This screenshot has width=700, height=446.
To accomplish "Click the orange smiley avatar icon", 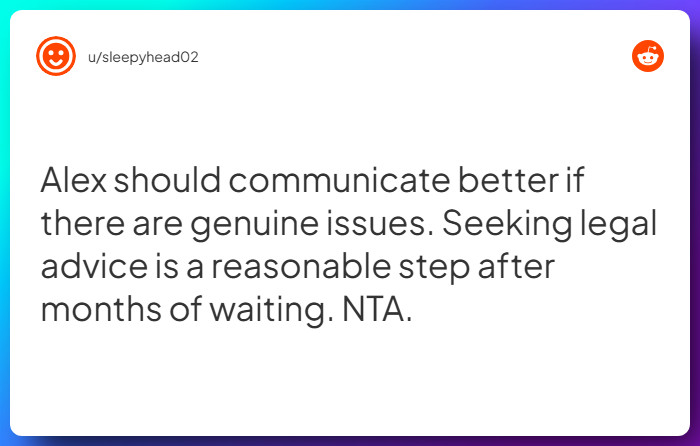I will (x=56, y=56).
